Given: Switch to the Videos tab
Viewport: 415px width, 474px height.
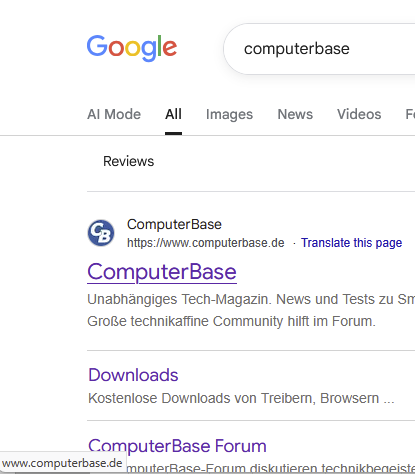Looking at the screenshot, I should [x=359, y=114].
